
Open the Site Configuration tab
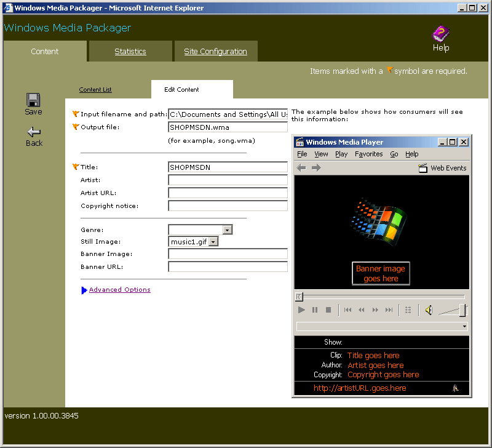click(x=216, y=51)
